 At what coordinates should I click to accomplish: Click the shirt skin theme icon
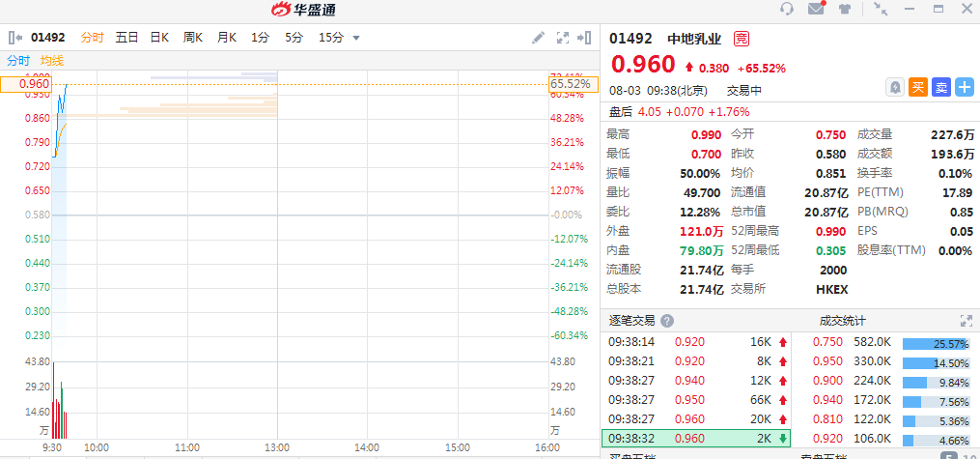coord(847,9)
